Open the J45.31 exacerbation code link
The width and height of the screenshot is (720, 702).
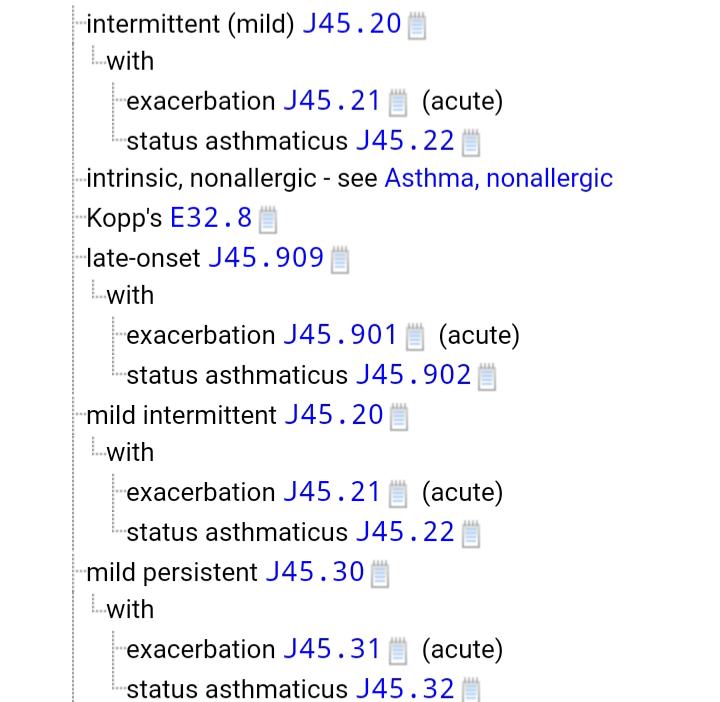click(332, 649)
